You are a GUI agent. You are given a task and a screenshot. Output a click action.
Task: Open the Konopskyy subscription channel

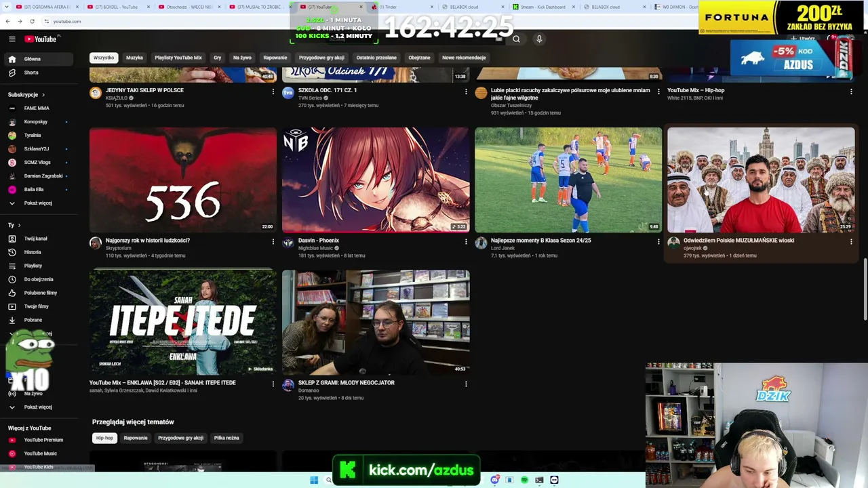coord(39,122)
